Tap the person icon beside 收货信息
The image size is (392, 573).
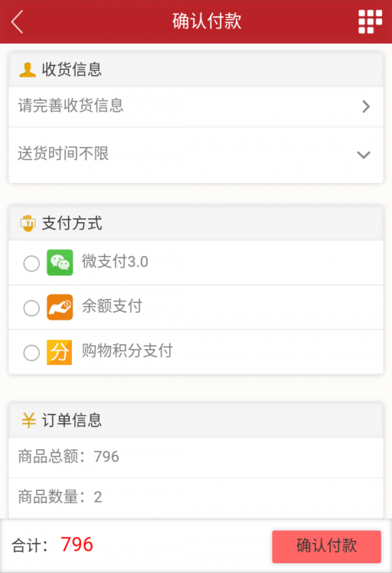point(27,69)
